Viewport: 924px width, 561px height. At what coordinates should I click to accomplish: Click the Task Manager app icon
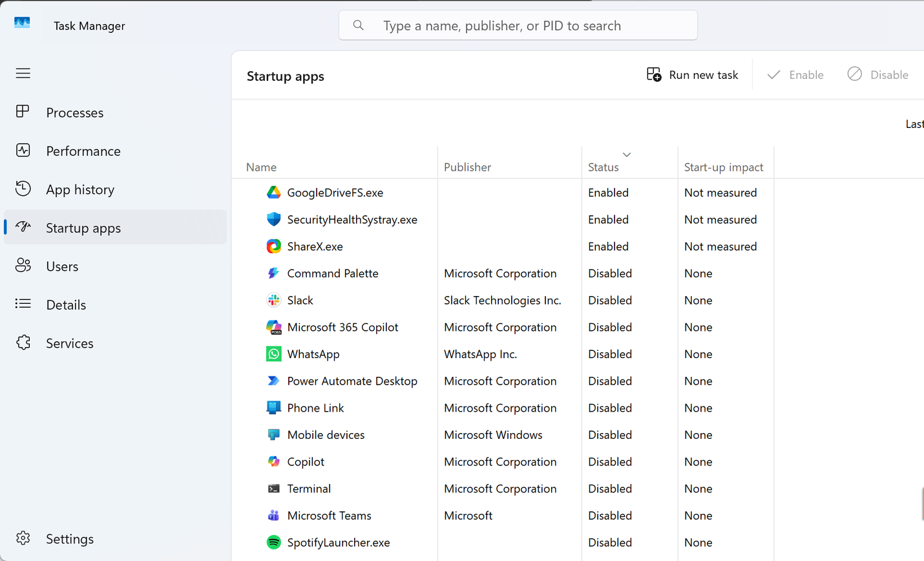tap(22, 23)
